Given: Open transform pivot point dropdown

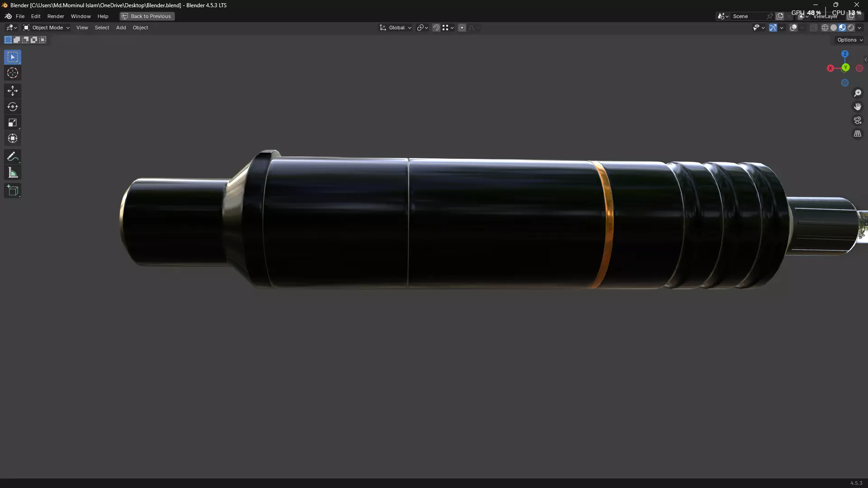Looking at the screenshot, I should (422, 28).
